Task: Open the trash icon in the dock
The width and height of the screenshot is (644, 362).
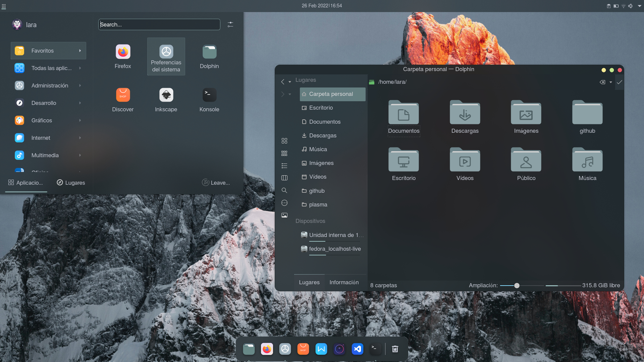Action: tap(395, 349)
